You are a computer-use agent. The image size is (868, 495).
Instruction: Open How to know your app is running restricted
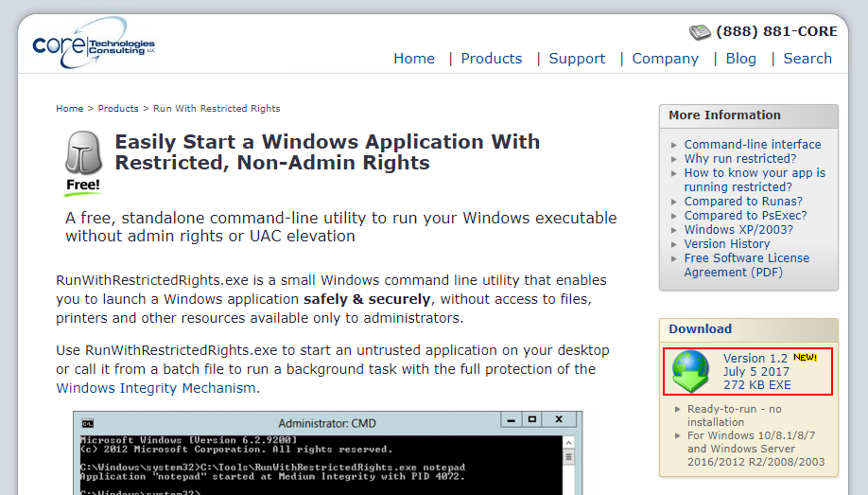755,180
